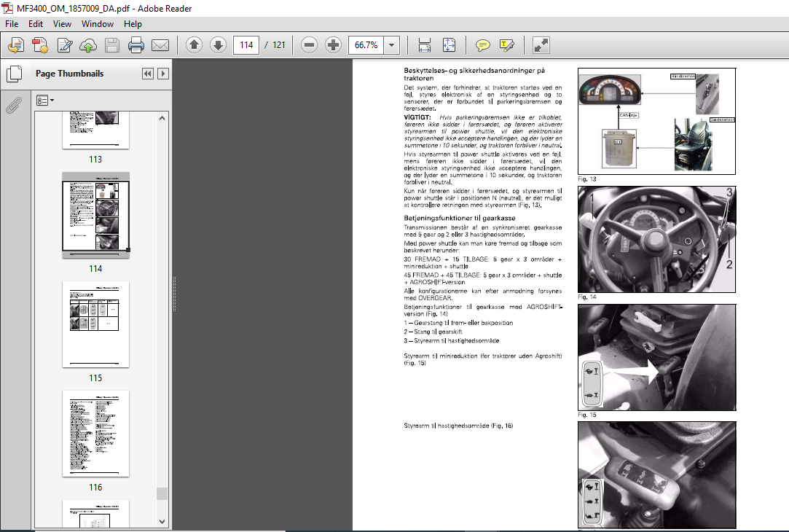Click the Sign document pen icon
Image resolution: width=789 pixels, height=532 pixels.
(64, 45)
